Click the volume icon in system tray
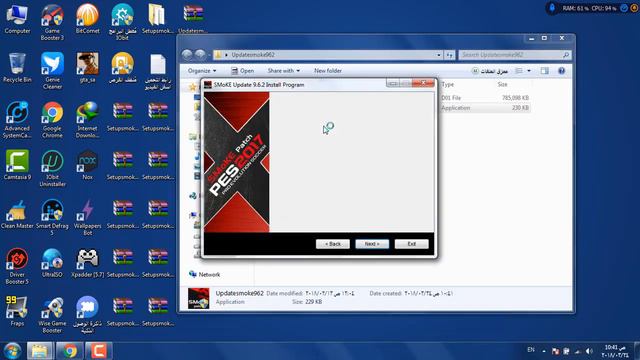The width and height of the screenshot is (640, 360). tap(589, 351)
